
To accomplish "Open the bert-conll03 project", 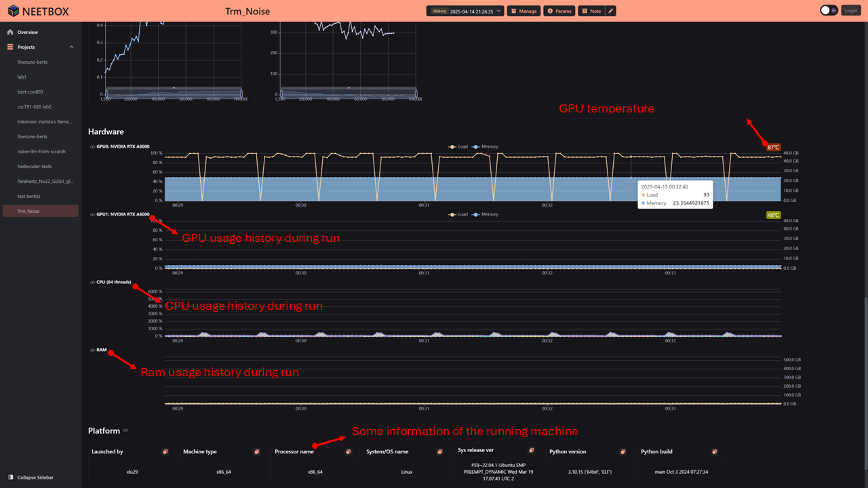I will point(30,92).
